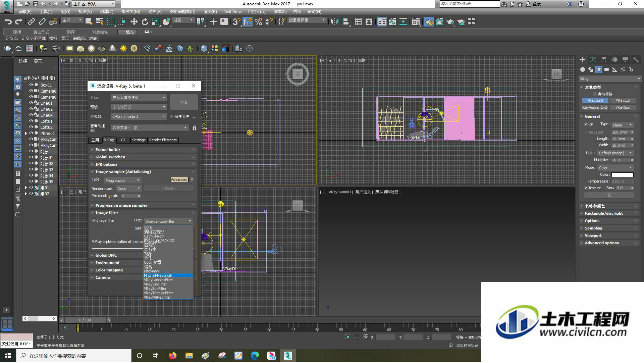Switch to the Render Elements tab
Image resolution: width=644 pixels, height=363 pixels.
163,140
